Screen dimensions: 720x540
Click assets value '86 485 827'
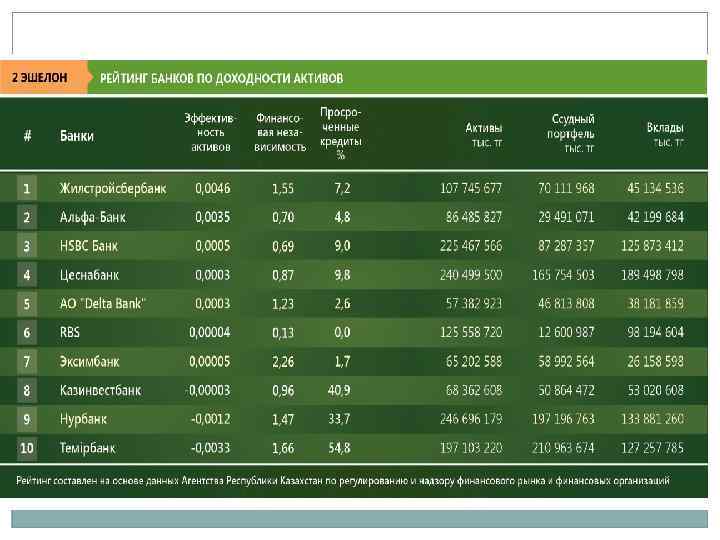(x=474, y=217)
